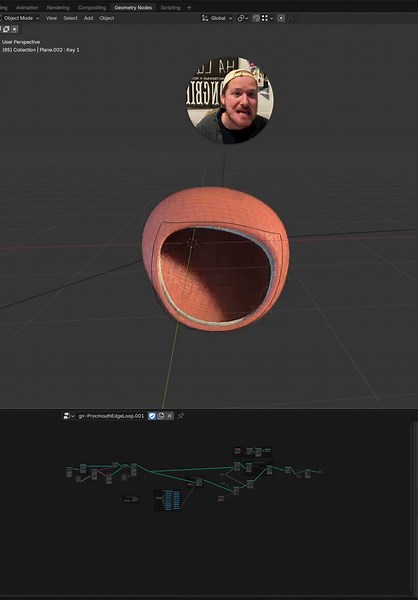Viewport: 418px width, 600px height.
Task: Open the Animation workspace tab
Action: (27, 7)
